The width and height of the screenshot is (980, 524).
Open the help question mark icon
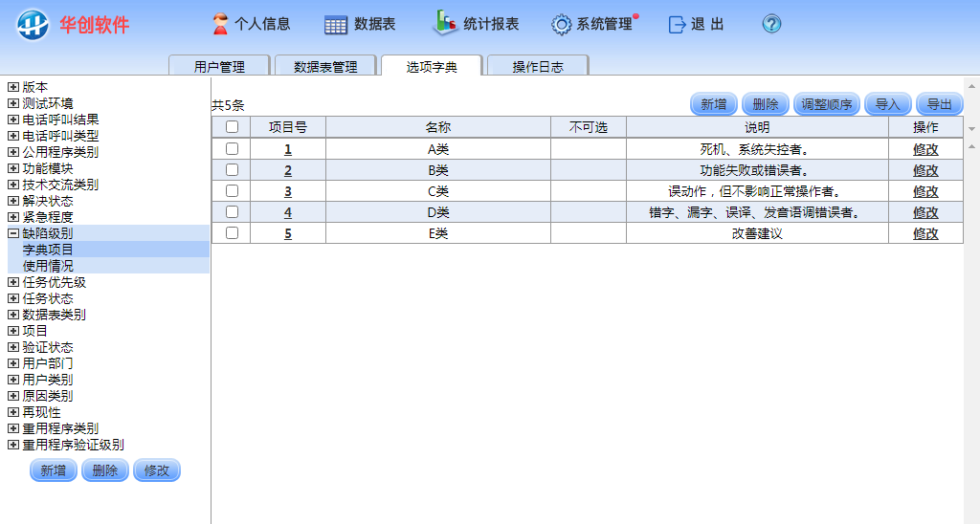pos(771,25)
